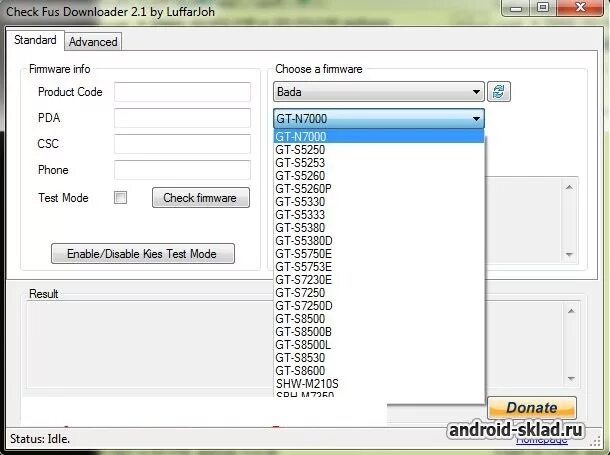Select GT-S8530 from the list
This screenshot has width=610, height=455.
coord(379,358)
